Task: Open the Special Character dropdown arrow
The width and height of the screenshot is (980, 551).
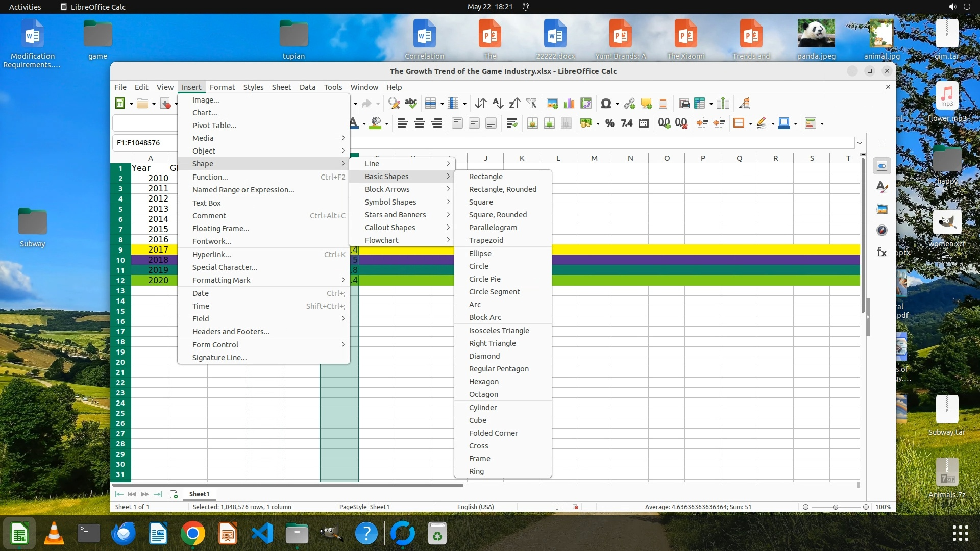Action: 617,104
